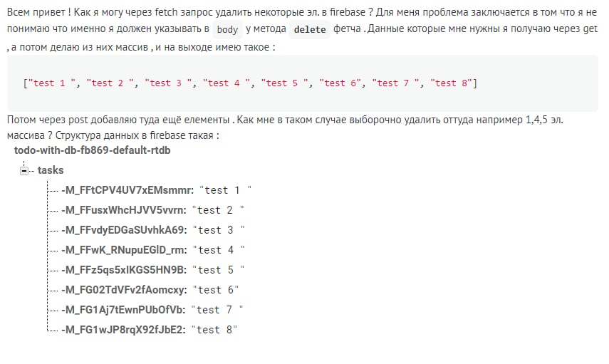The height and width of the screenshot is (364, 609).
Task: Collapse the tasks tree node
Action: coord(24,170)
